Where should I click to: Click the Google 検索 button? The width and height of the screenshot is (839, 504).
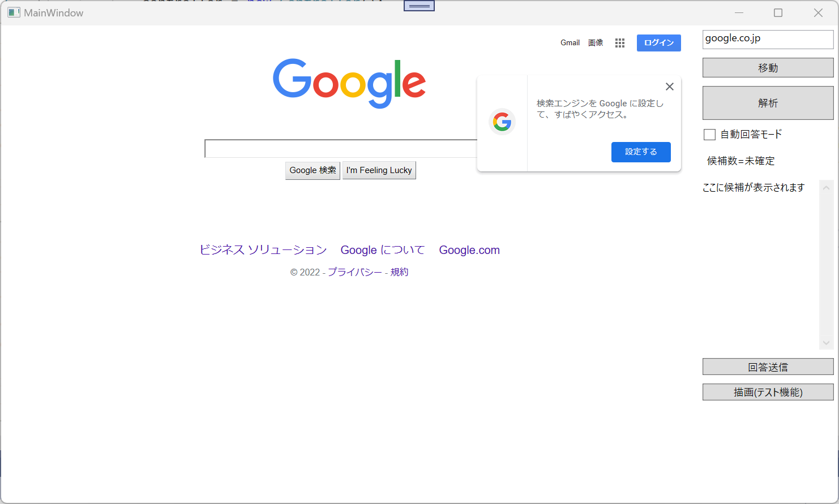pyautogui.click(x=313, y=170)
